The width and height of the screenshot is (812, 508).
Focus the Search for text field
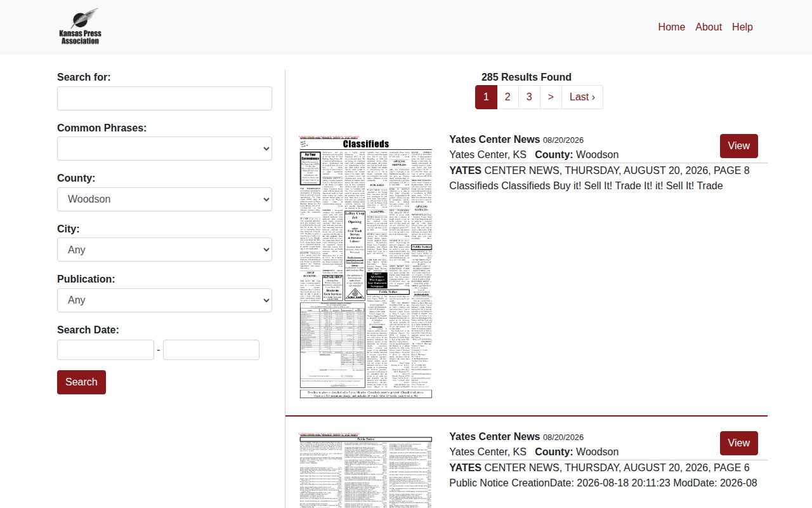pyautogui.click(x=164, y=98)
